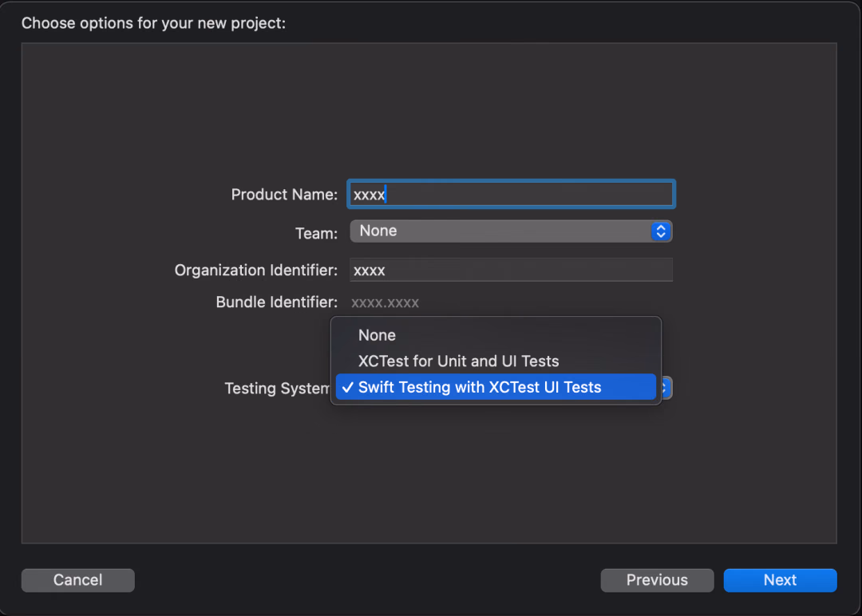Viewport: 862px width, 616px height.
Task: Click the Product Name label
Action: tap(284, 195)
